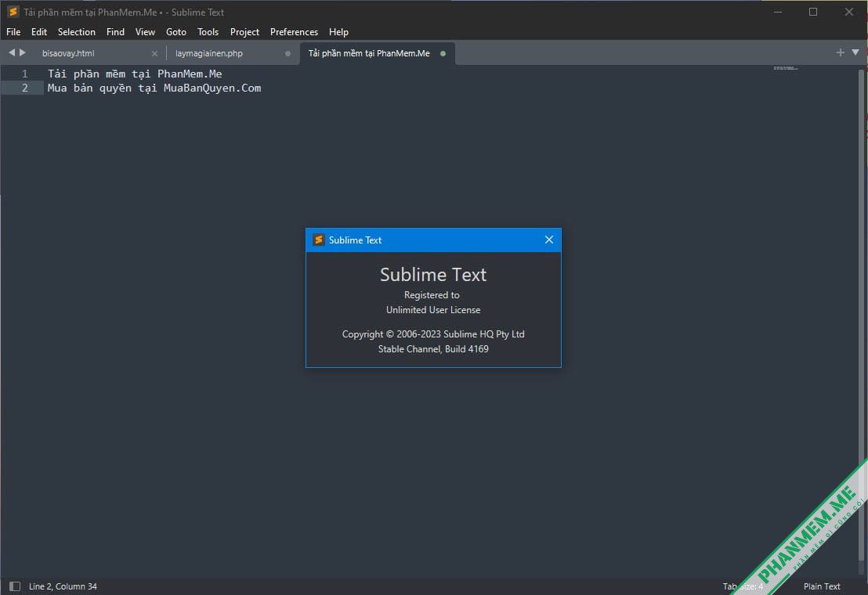Open the Preferences menu
This screenshot has height=595, width=868.
pos(294,32)
